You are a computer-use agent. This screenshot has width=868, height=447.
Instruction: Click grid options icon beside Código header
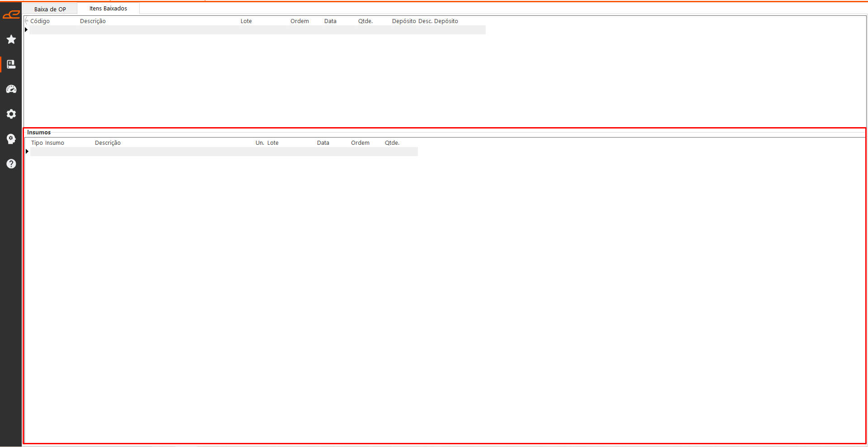click(x=26, y=21)
